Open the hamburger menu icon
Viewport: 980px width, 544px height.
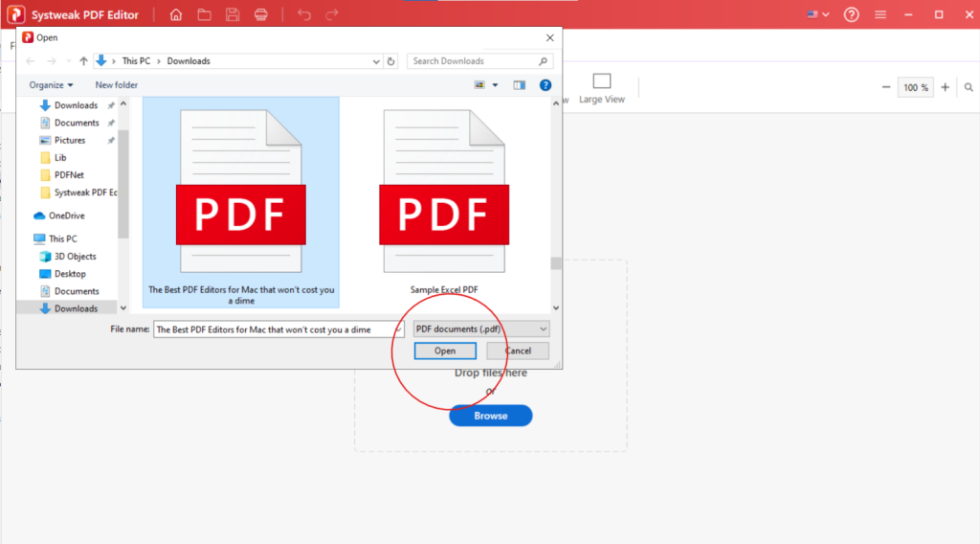880,14
